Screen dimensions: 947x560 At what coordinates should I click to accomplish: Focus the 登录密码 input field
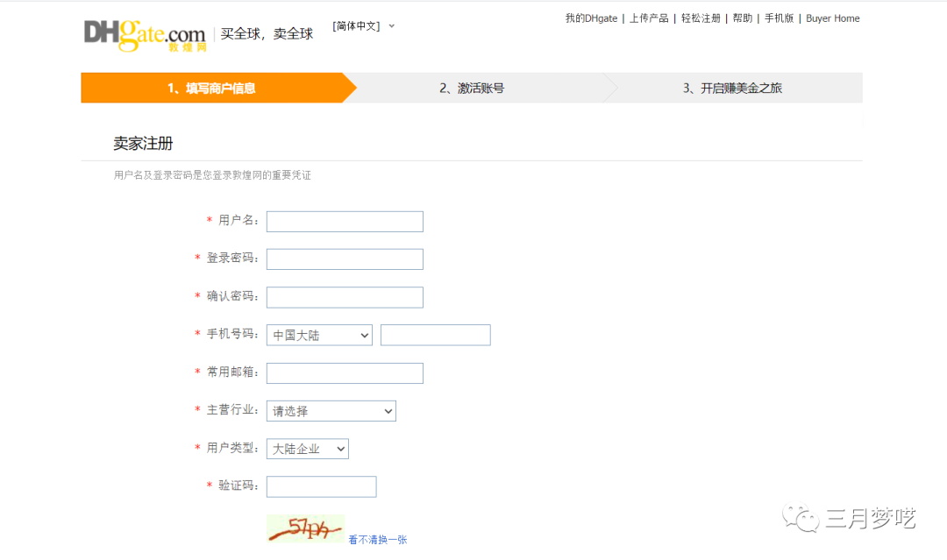pos(345,259)
